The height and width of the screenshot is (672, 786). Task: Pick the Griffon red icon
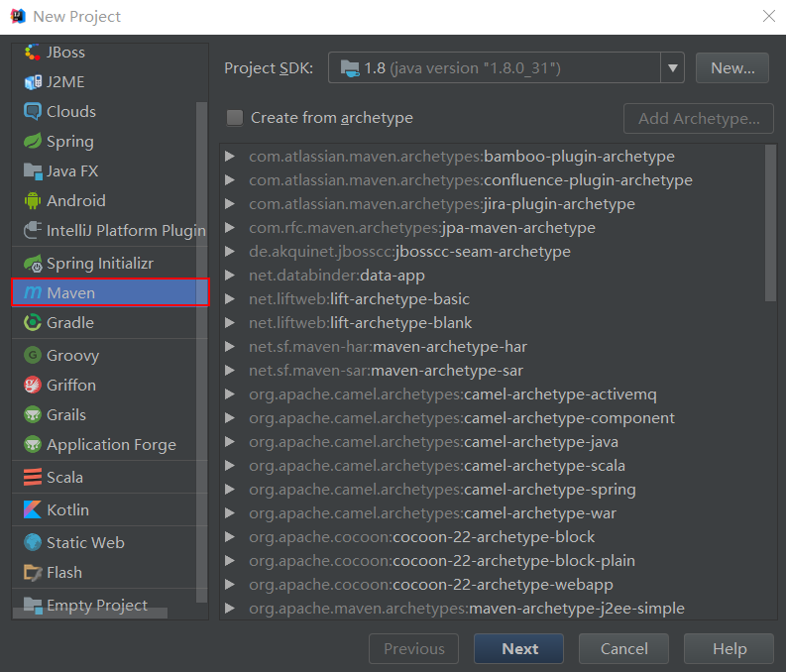point(33,385)
